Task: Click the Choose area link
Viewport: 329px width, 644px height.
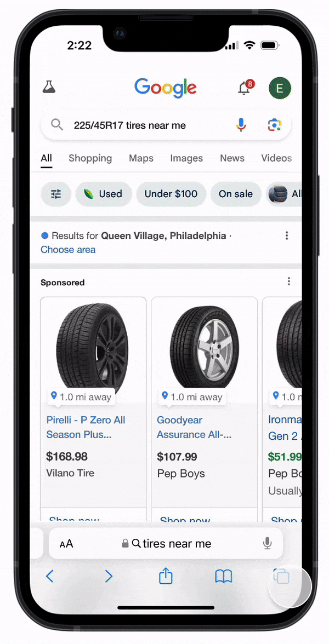Action: point(68,250)
